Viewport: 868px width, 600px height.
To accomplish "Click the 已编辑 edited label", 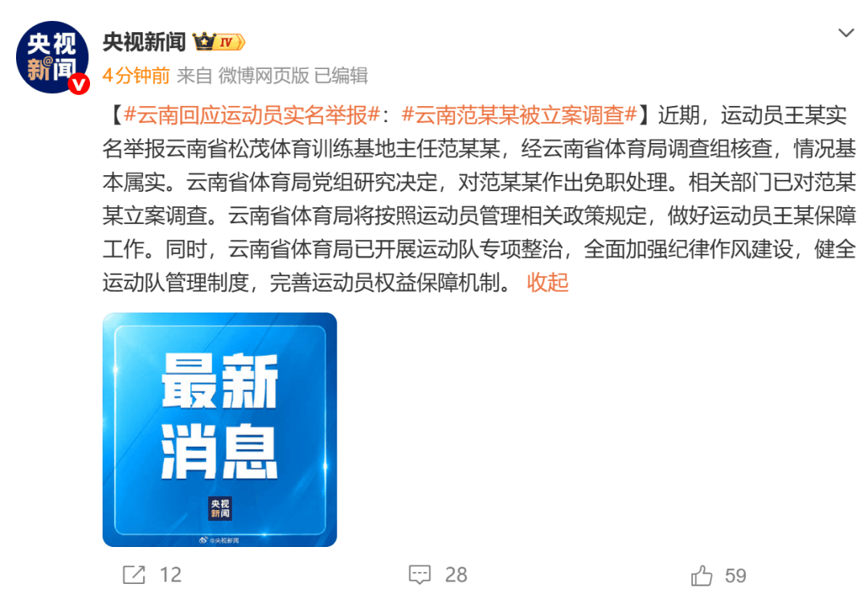I will tap(341, 76).
